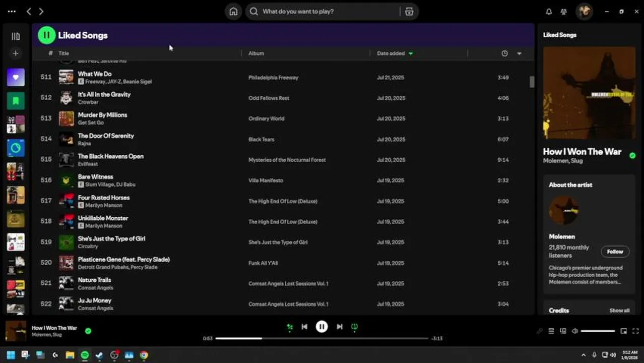Screen dimensions: 644x363
Task: Open the user profile avatar menu
Action: 585,11
